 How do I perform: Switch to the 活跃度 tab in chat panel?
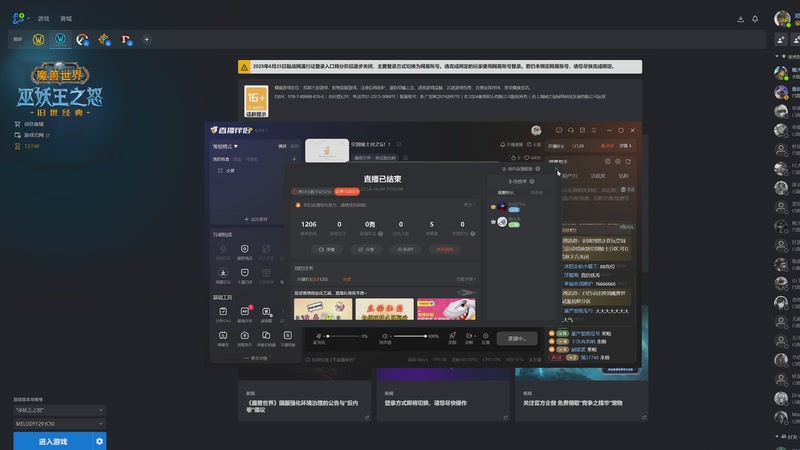tap(597, 176)
